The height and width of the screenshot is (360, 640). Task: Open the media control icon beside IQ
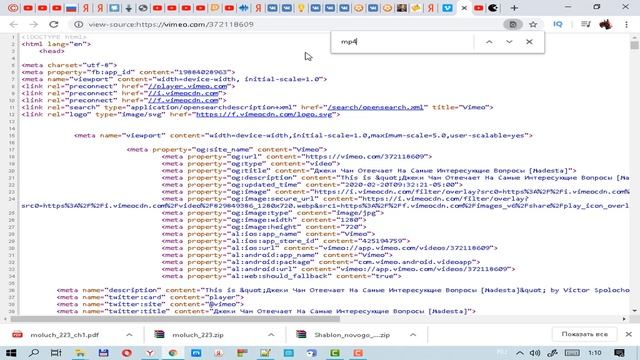pyautogui.click(x=586, y=24)
